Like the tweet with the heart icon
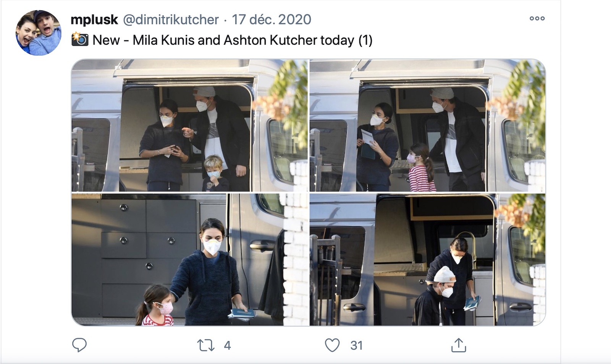Screen dimensions: 611x364 coord(332,345)
